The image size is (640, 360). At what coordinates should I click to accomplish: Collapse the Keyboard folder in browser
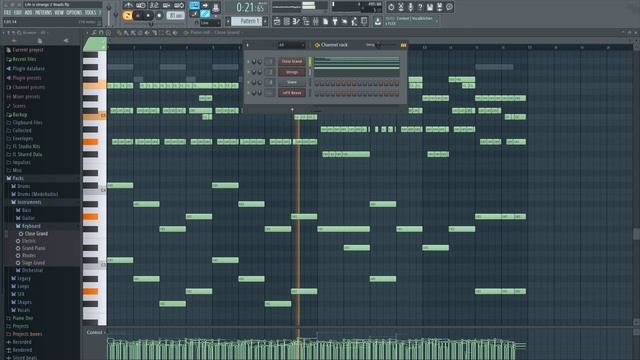(x=28, y=226)
